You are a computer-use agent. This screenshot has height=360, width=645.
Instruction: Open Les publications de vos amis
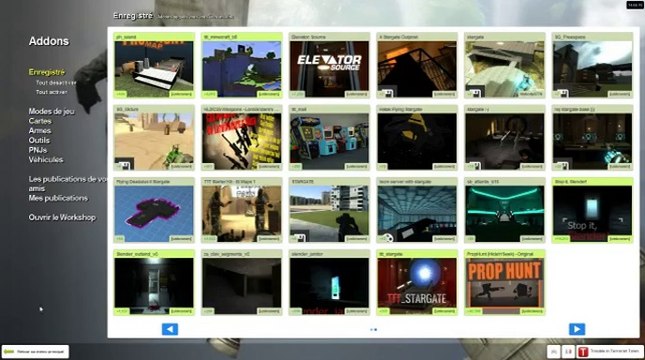pyautogui.click(x=68, y=183)
